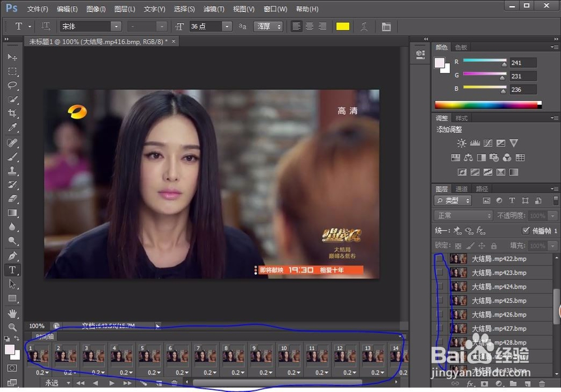Select the Horizontal Type tool
The image size is (561, 392).
[12, 270]
